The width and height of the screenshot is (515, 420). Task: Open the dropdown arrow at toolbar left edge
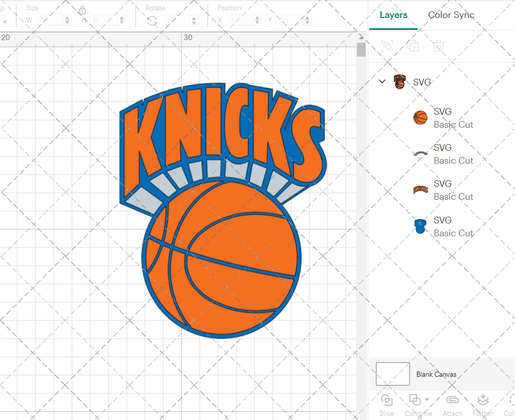(x=5, y=22)
